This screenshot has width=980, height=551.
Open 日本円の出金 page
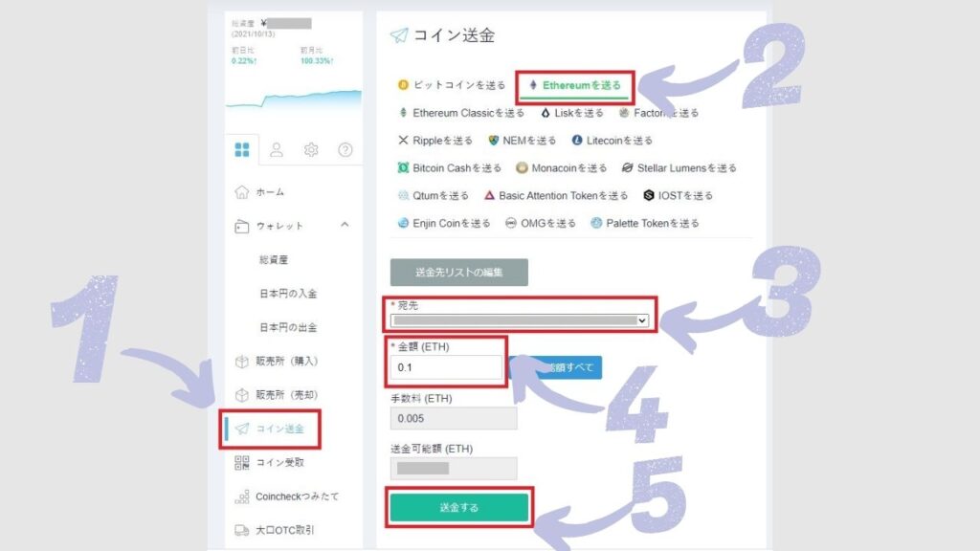[288, 327]
